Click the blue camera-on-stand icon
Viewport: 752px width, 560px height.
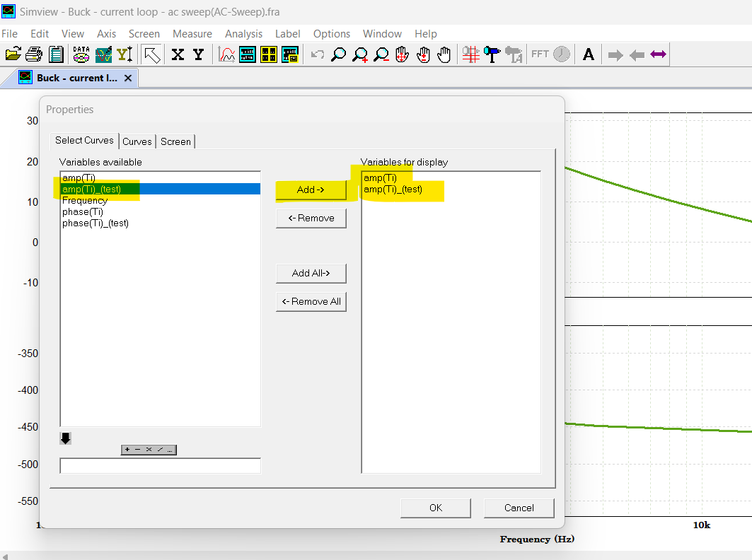492,54
